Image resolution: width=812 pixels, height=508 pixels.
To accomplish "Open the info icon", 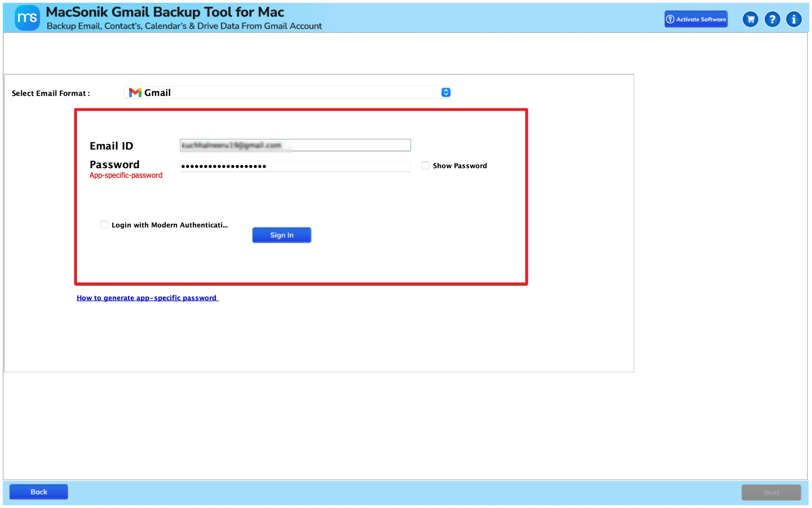I will coord(794,19).
